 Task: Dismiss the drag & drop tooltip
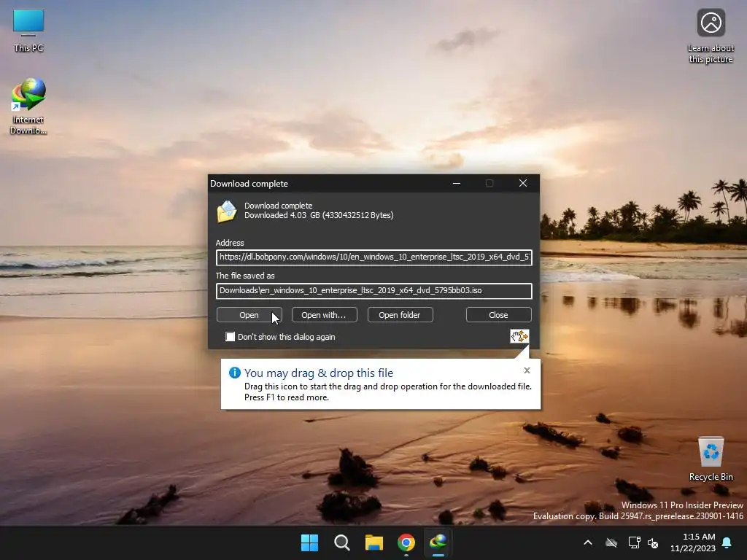click(527, 370)
